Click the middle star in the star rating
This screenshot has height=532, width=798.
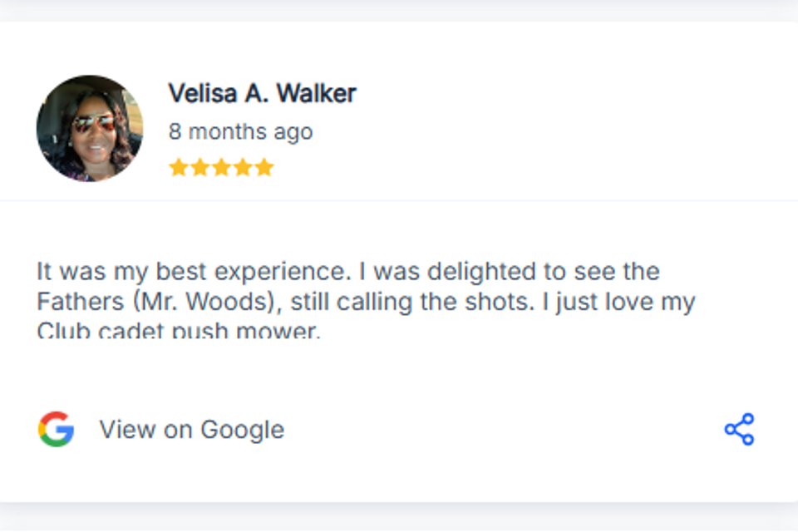221,166
